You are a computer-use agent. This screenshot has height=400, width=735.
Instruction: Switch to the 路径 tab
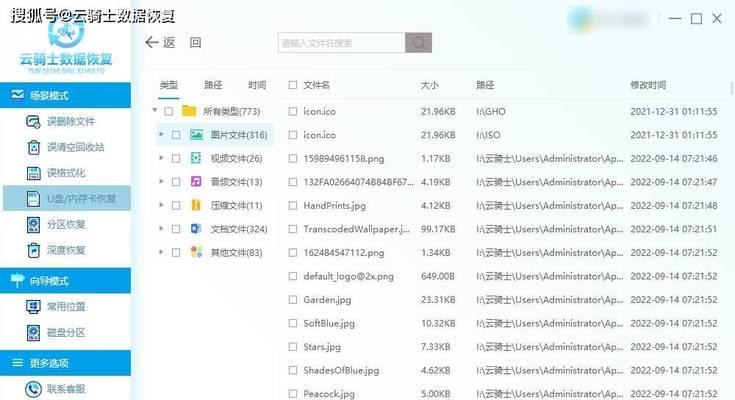click(x=213, y=85)
